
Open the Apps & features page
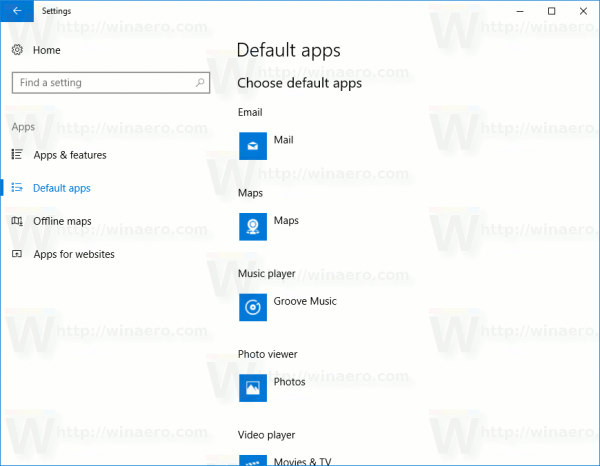point(69,155)
